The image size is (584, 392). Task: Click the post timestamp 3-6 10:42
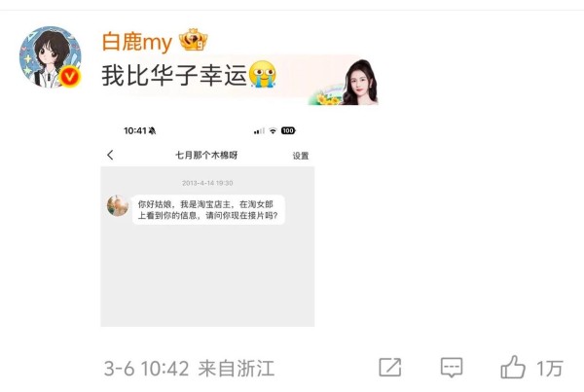[146, 369]
